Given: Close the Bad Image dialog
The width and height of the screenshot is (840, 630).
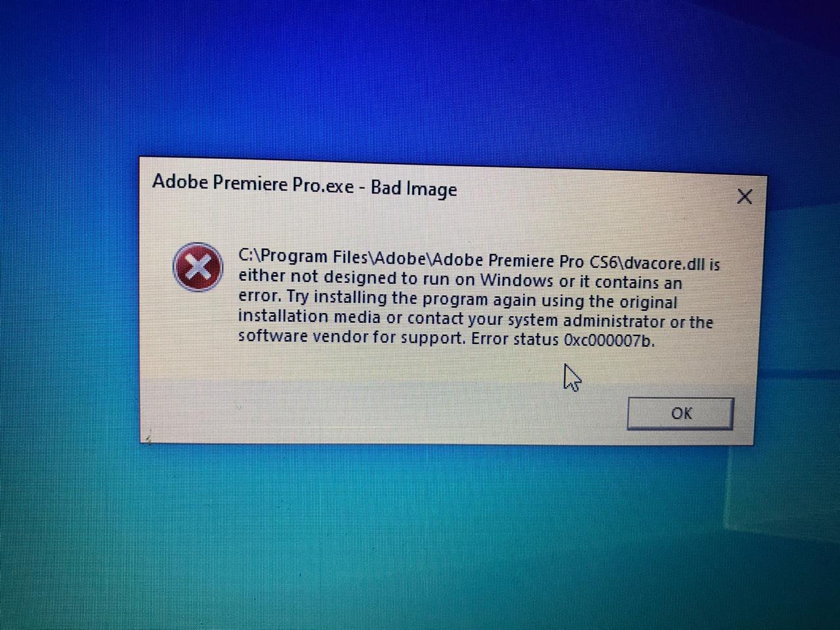Looking at the screenshot, I should point(744,196).
